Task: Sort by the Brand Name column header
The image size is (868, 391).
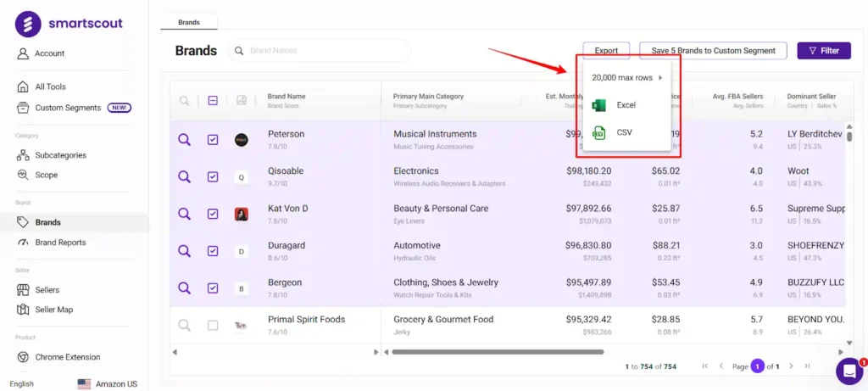Action: (x=287, y=97)
